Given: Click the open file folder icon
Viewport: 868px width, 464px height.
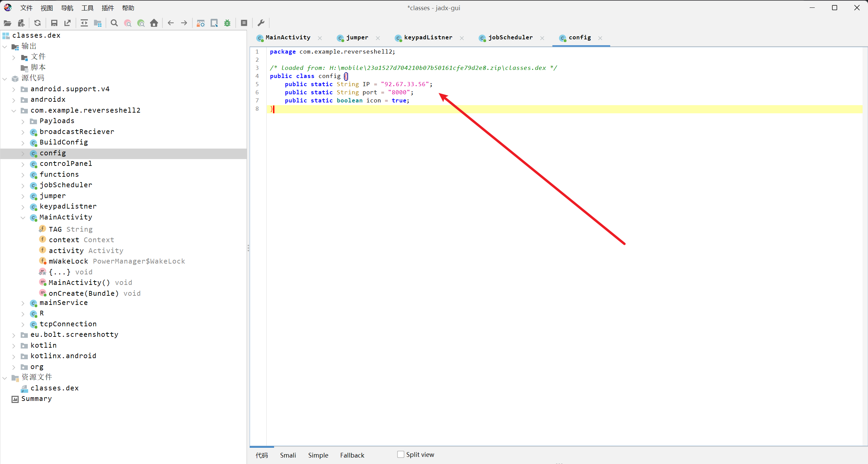Looking at the screenshot, I should point(7,23).
